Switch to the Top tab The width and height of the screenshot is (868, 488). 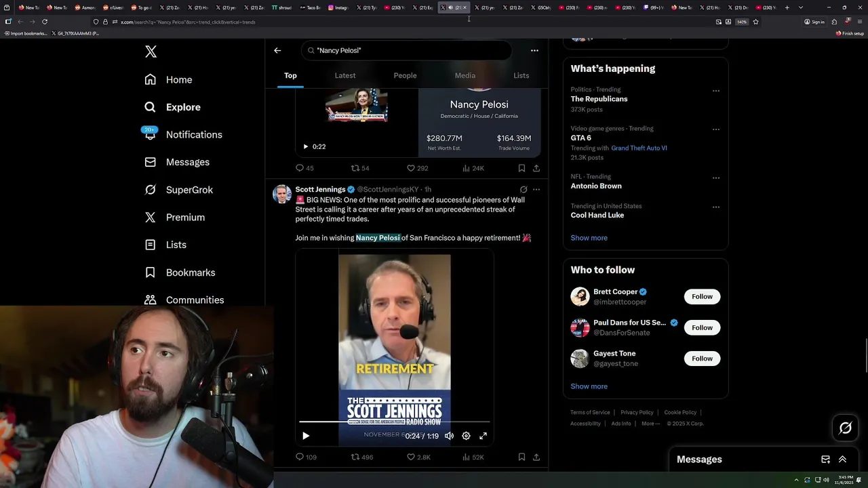[x=290, y=75]
